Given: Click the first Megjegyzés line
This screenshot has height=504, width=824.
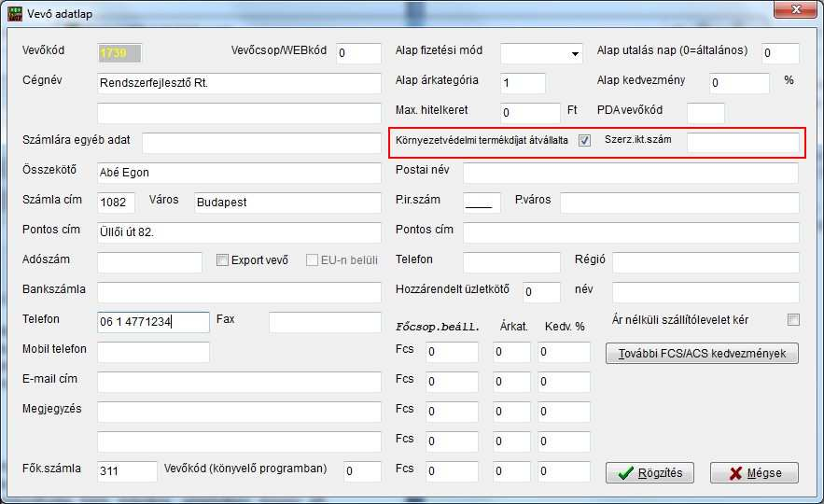Looking at the screenshot, I should [x=240, y=412].
